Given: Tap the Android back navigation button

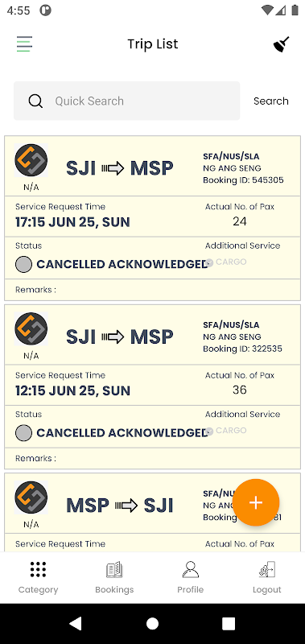Looking at the screenshot, I should [x=76, y=623].
